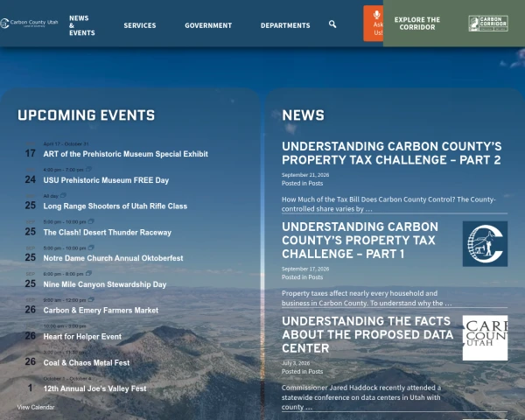525x420 pixels.
Task: Open Proposed Data Center facts article
Action: tap(367, 334)
